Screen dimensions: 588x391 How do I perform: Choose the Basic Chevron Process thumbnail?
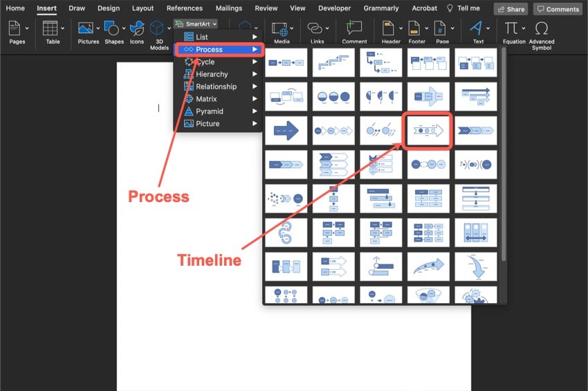(476, 131)
